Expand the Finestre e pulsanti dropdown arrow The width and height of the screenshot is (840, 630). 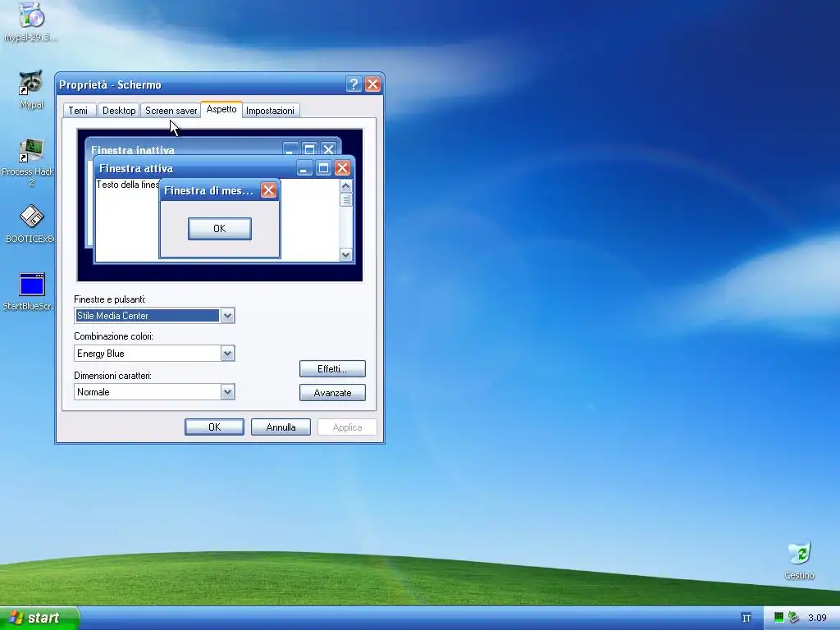point(228,316)
